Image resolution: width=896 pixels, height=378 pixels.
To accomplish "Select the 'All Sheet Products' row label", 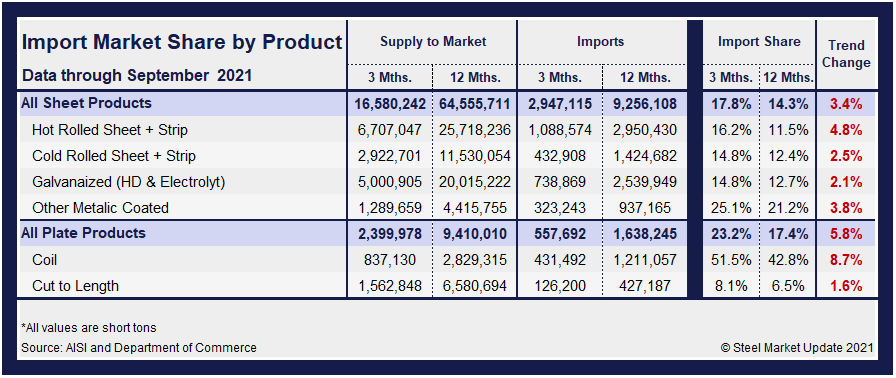I will [x=86, y=103].
